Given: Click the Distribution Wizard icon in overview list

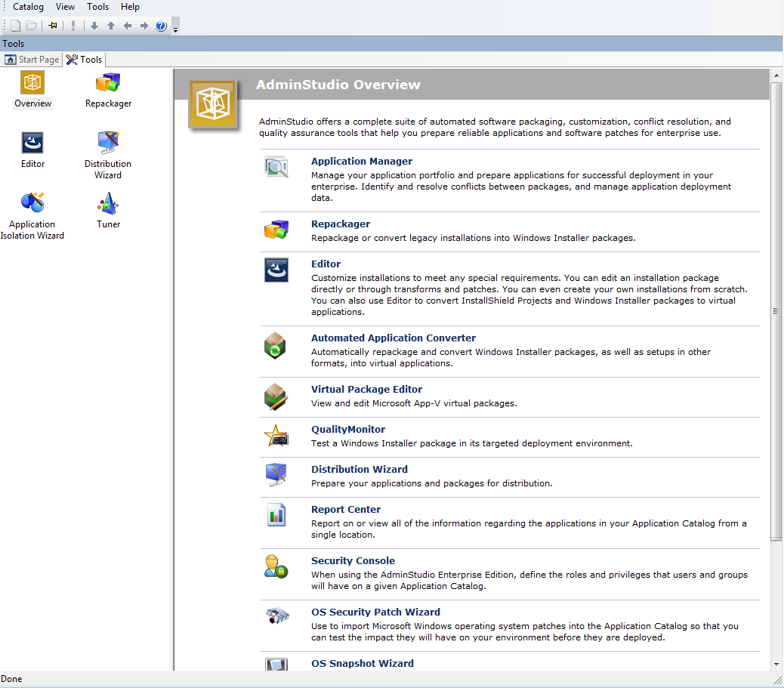Looking at the screenshot, I should point(276,475).
